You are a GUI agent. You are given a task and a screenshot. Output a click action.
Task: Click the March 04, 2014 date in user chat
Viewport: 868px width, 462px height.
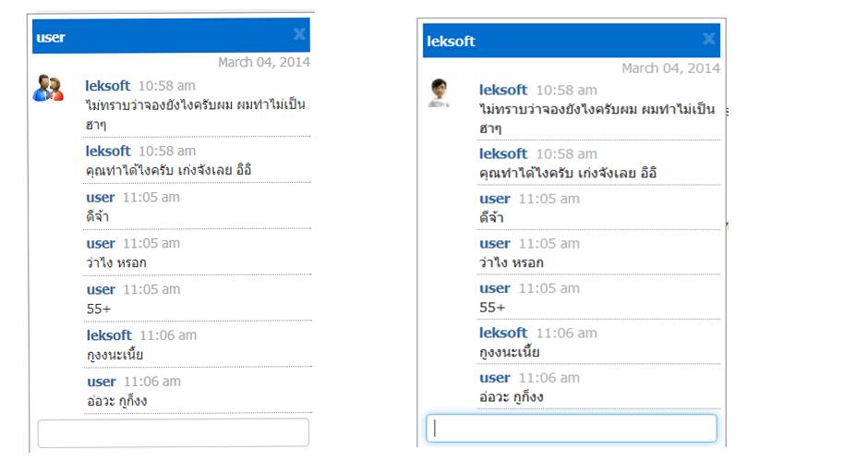(x=264, y=62)
